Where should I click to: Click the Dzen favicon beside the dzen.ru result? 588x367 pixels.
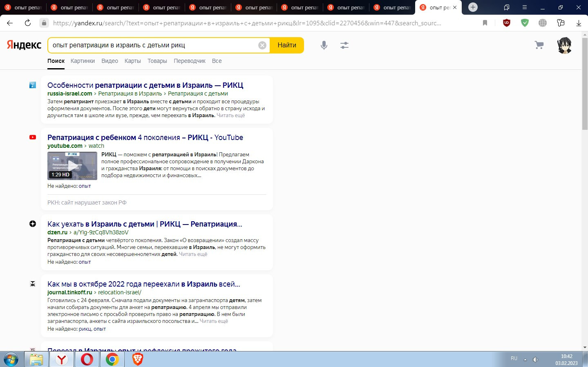pyautogui.click(x=33, y=224)
